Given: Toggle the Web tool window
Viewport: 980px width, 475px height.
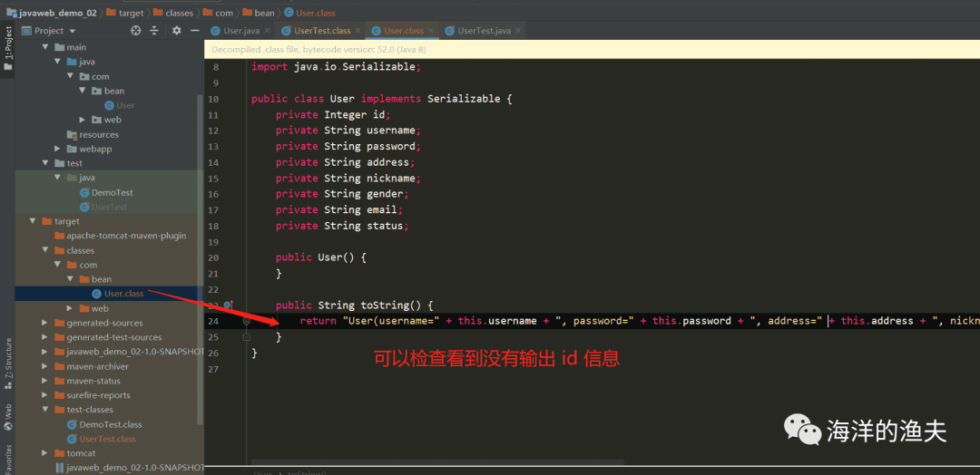Looking at the screenshot, I should click(7, 417).
